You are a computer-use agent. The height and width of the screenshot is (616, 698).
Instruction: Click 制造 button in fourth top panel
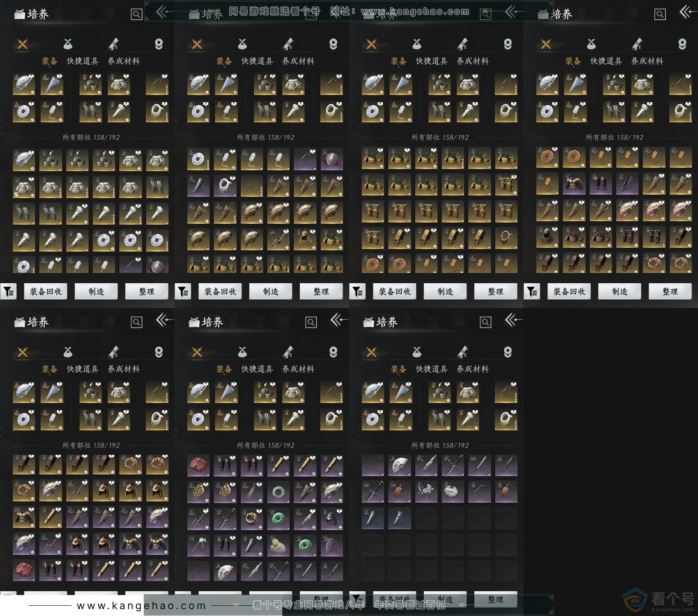620,292
